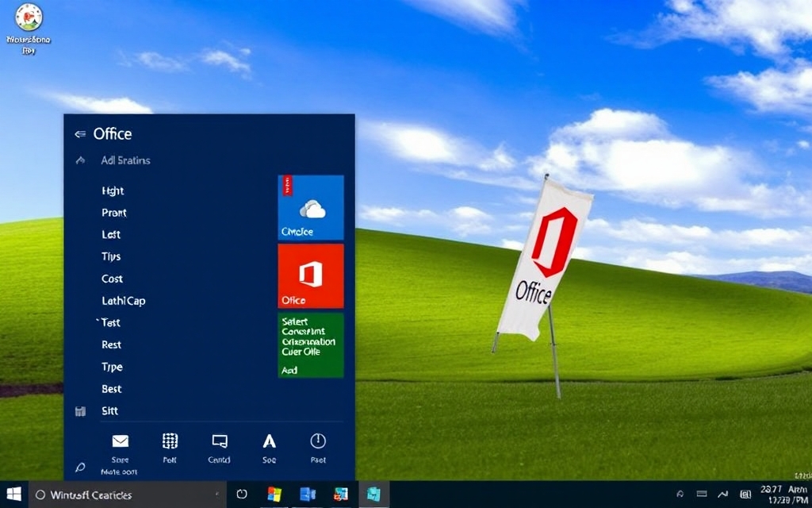Select the letter A icon in the bottom row
812x508 pixels.
click(270, 441)
